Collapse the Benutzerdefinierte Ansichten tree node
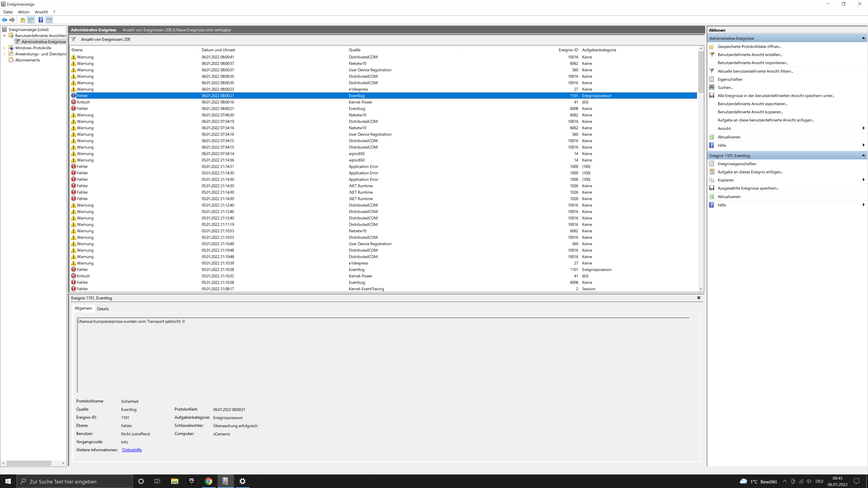868x488 pixels. (x=4, y=36)
